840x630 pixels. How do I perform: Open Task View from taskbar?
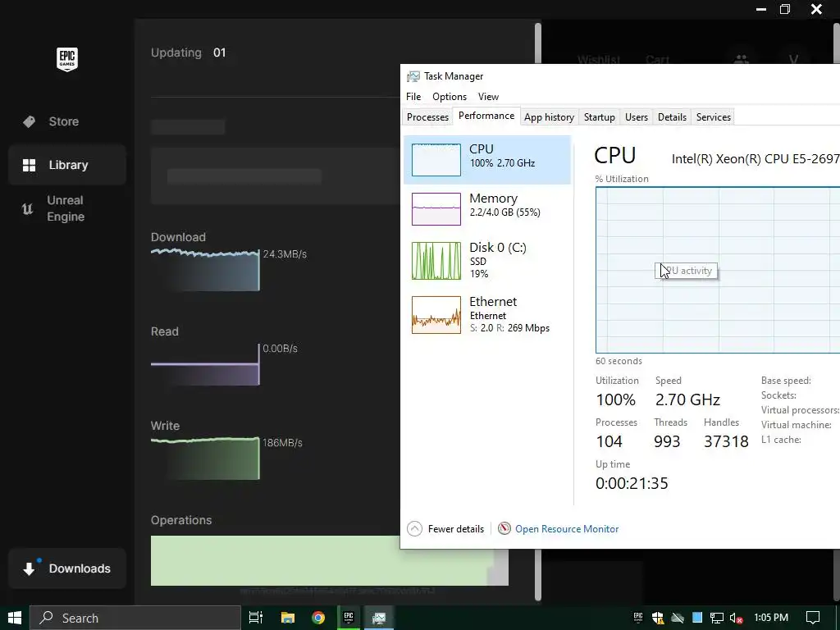pyautogui.click(x=256, y=618)
